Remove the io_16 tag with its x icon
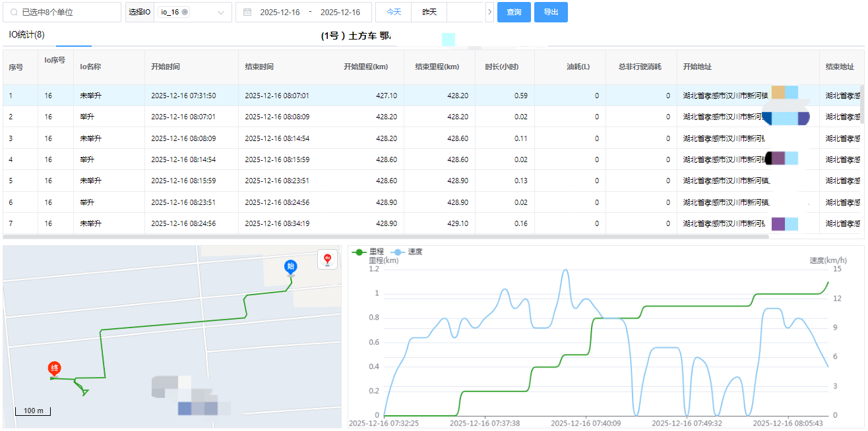The width and height of the screenshot is (868, 431). tap(185, 13)
